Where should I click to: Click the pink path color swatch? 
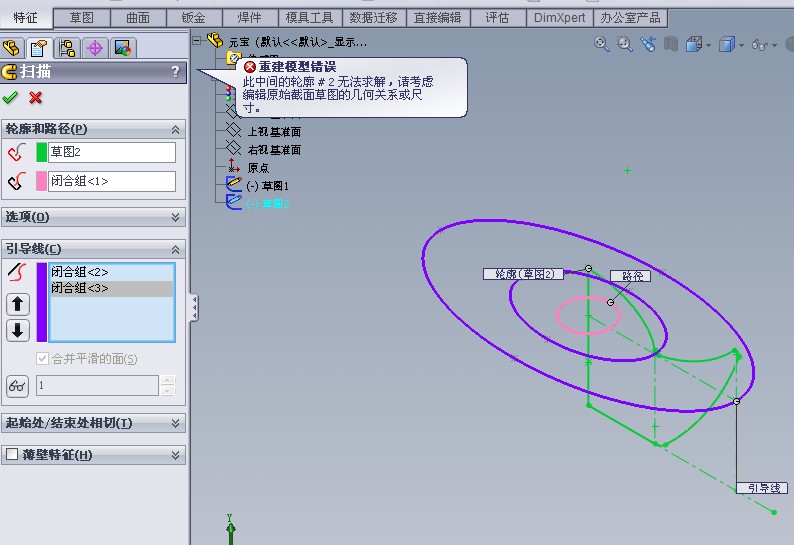tap(42, 181)
